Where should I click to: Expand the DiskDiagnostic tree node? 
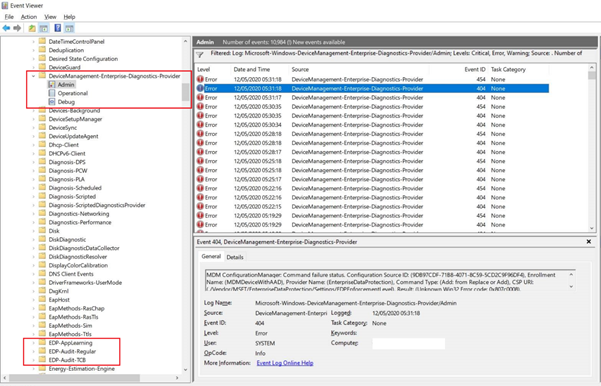coord(33,239)
